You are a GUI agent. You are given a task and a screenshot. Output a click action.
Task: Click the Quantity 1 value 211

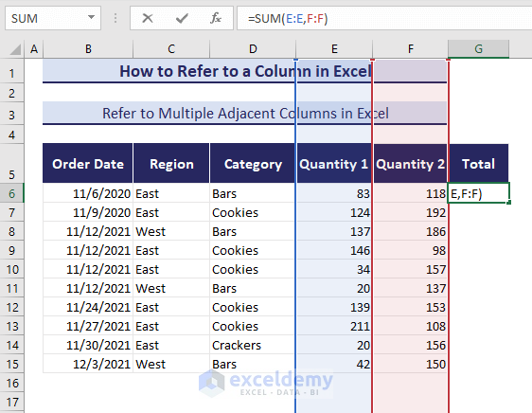[x=334, y=326]
